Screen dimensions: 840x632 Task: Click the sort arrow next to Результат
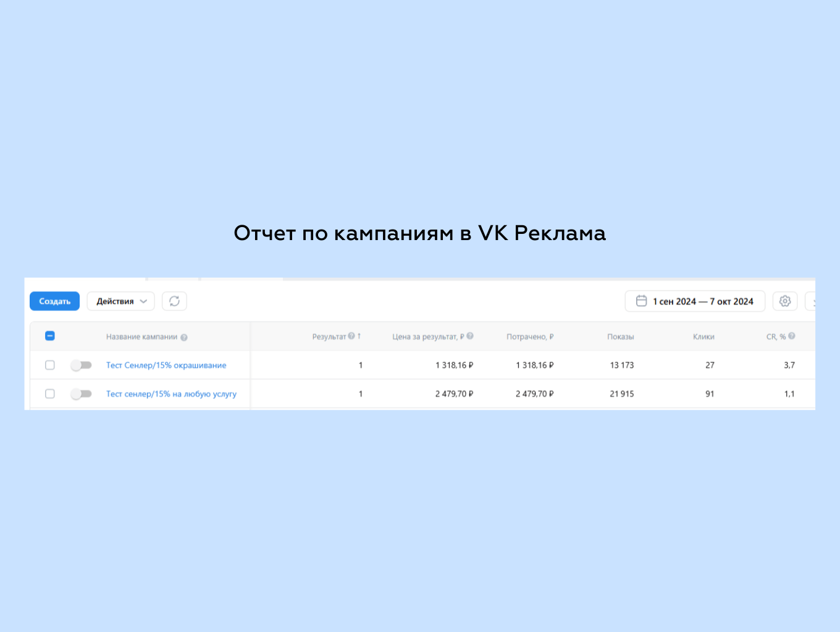click(x=359, y=336)
